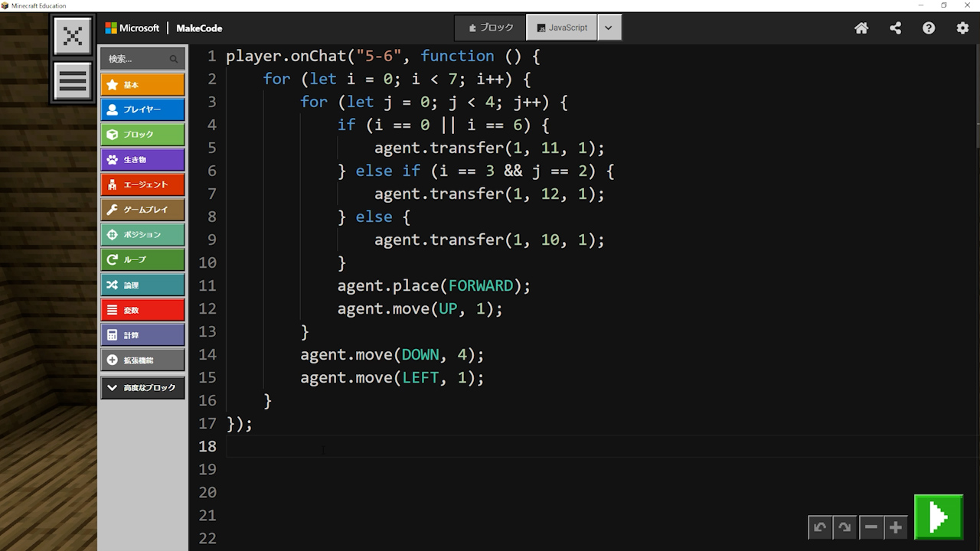Click the 検索 search box
Screen dimensions: 980x551
coord(138,59)
